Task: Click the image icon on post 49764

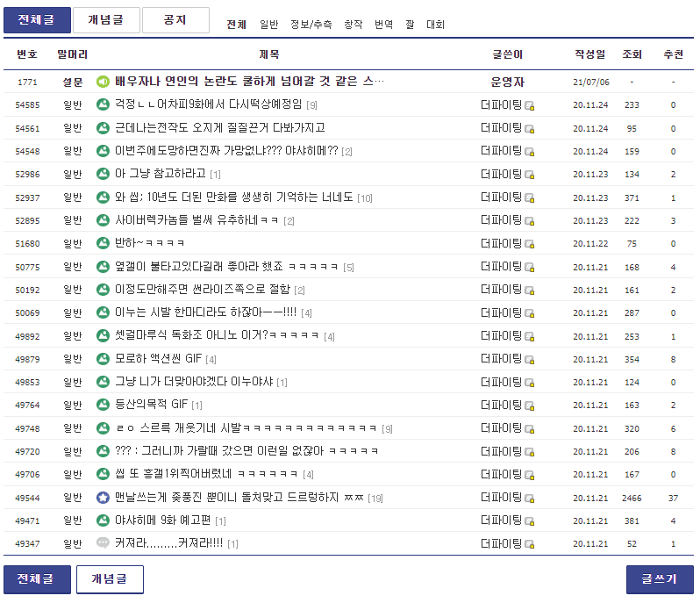Action: (x=104, y=405)
